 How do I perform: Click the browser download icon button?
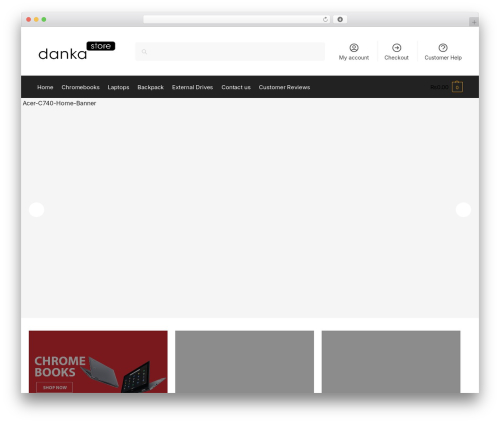tap(340, 19)
